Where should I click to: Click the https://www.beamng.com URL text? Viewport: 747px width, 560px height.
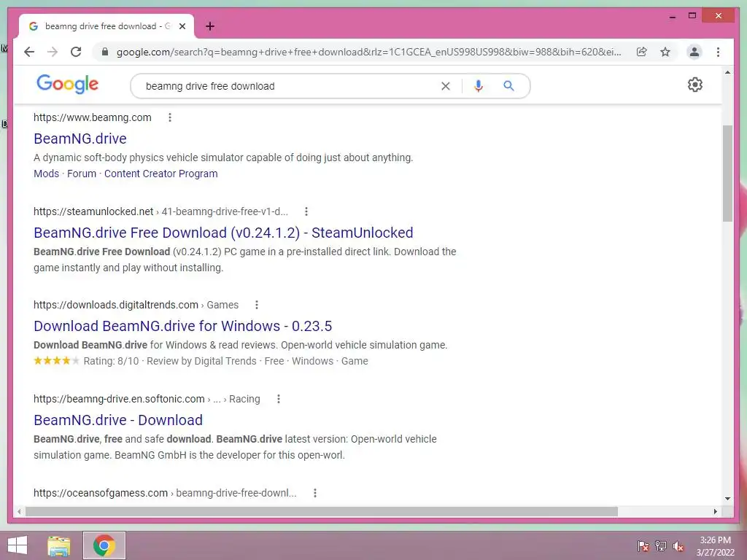(93, 117)
